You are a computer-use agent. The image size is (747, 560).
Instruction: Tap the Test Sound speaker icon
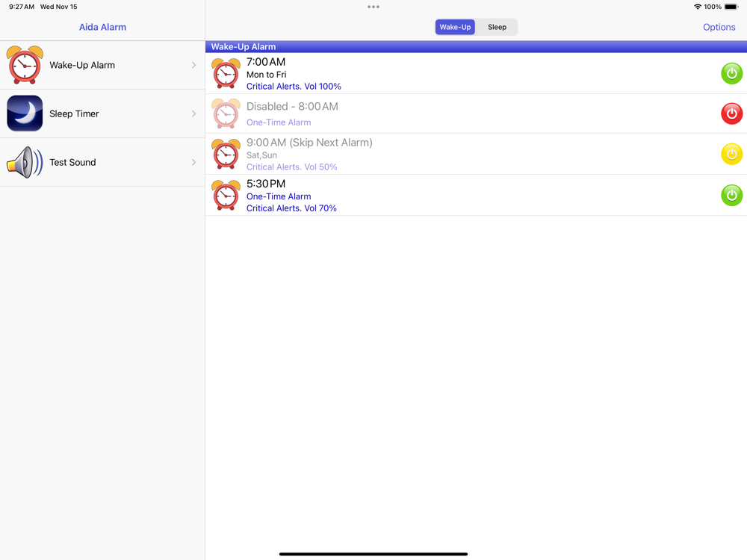point(25,162)
